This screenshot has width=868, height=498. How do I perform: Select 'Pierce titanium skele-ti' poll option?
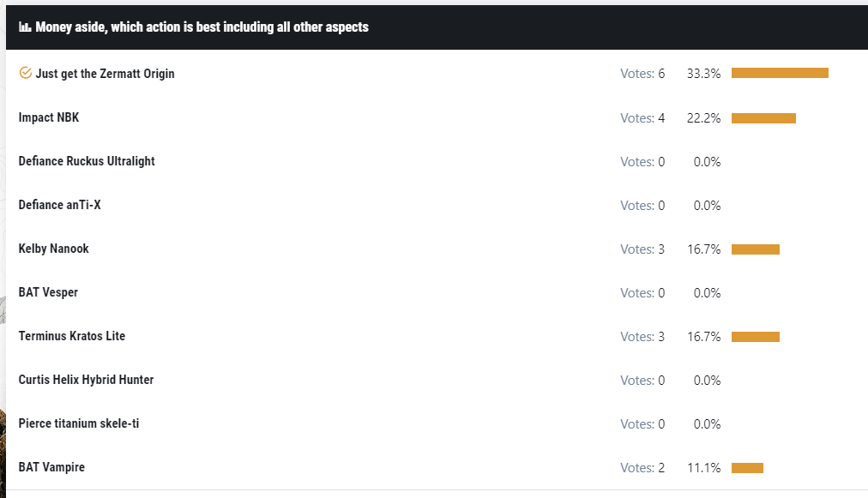point(79,423)
